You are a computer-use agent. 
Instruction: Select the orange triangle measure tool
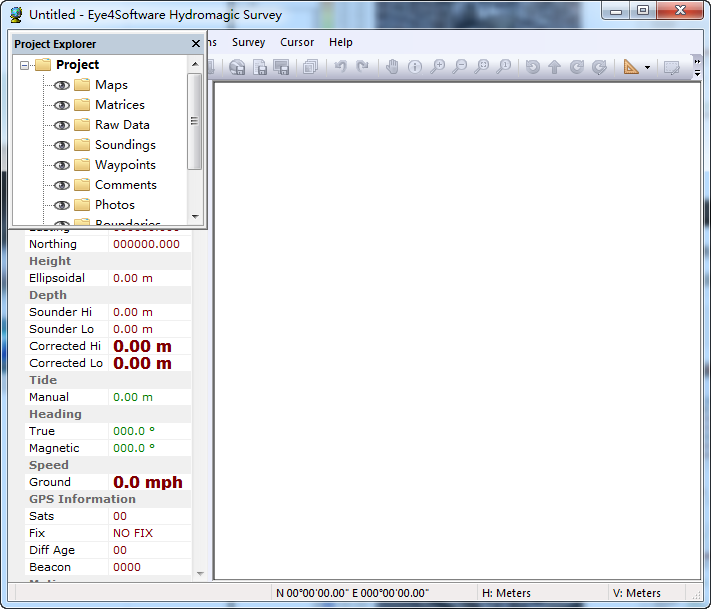pos(631,67)
